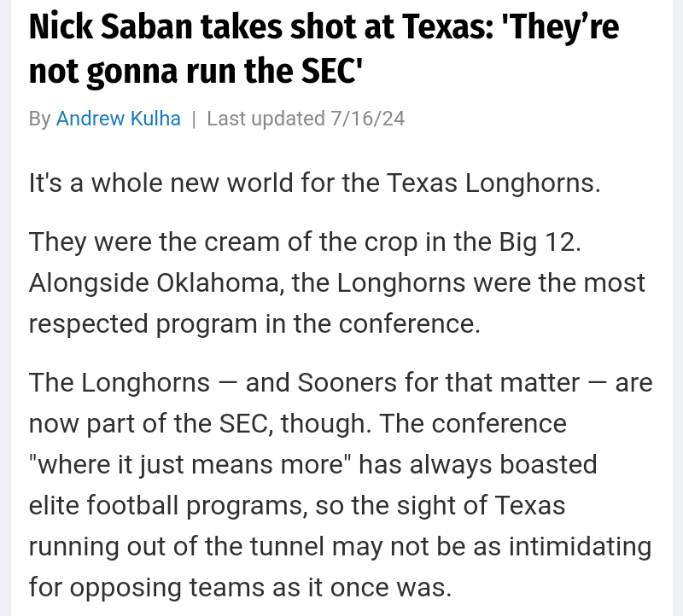Open author Andrew Kulha's profile link
Image resolution: width=683 pixels, height=616 pixels.
tap(118, 119)
